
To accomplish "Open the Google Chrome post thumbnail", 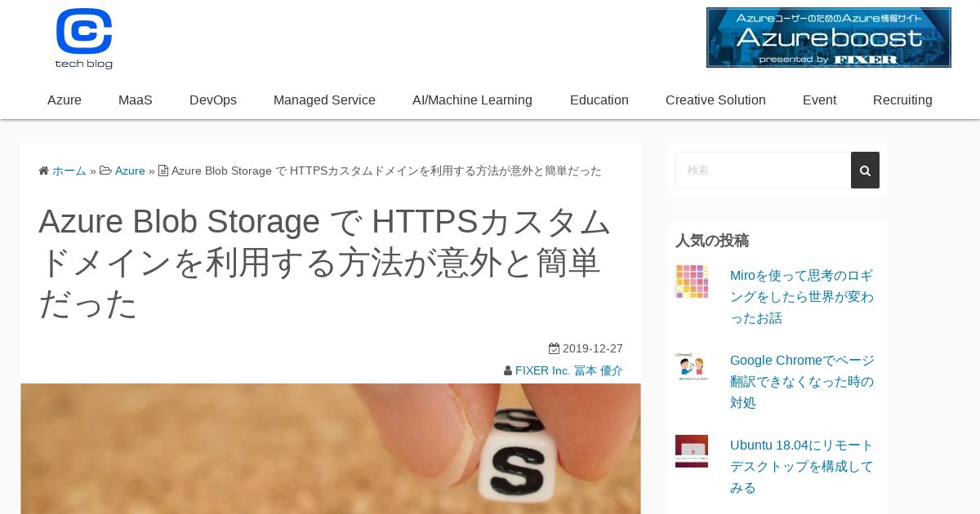I will pos(692,366).
